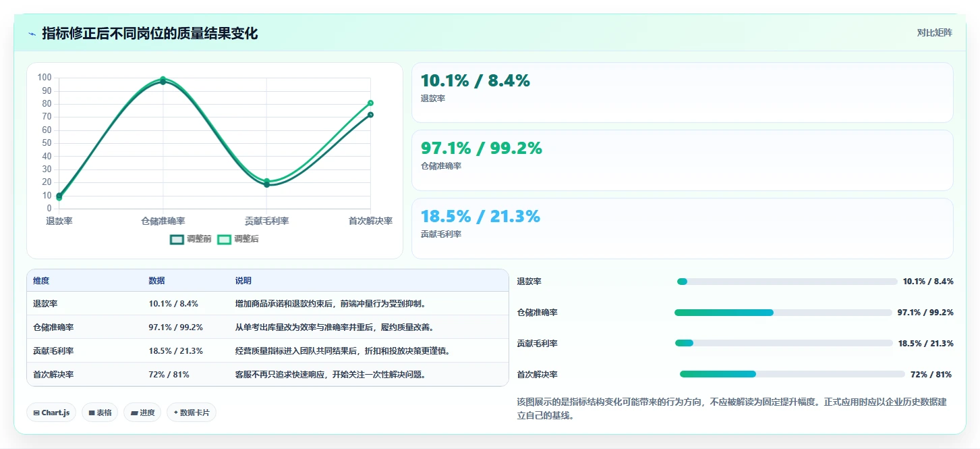
Task: Click the 18.5% / 21.3% table cell
Action: [175, 351]
